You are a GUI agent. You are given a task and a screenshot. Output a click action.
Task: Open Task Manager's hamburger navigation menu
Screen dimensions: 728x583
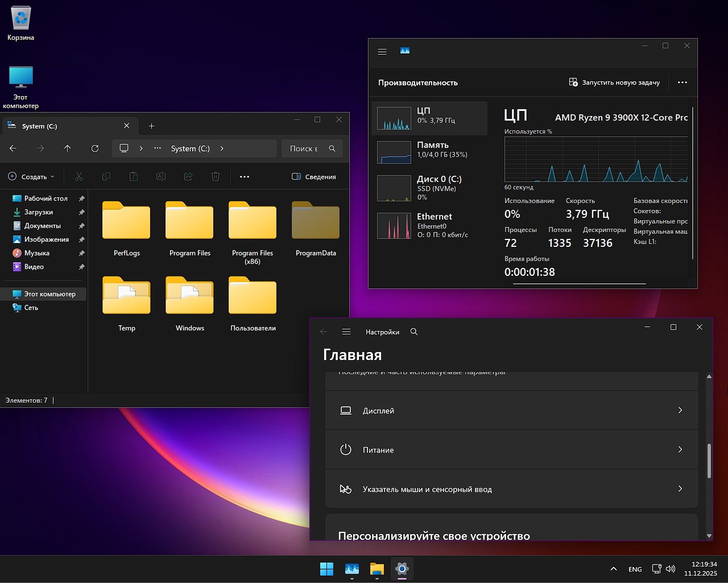click(x=382, y=51)
